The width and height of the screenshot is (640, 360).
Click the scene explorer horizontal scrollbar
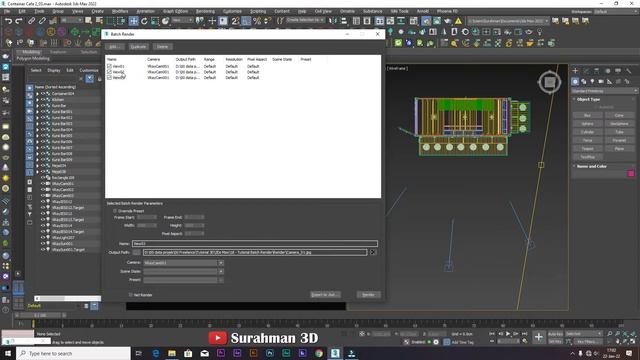coord(68,298)
